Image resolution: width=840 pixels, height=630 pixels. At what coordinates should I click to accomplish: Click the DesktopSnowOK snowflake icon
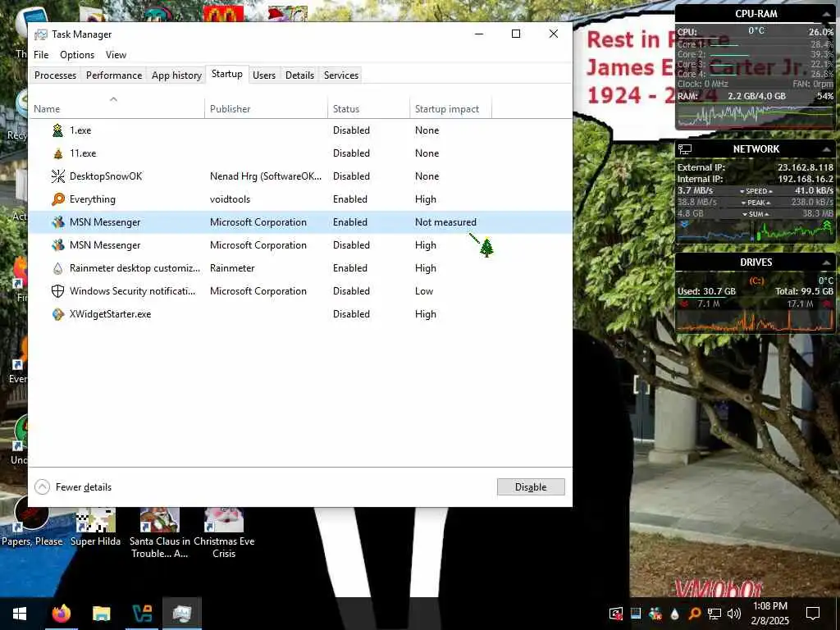tap(58, 176)
